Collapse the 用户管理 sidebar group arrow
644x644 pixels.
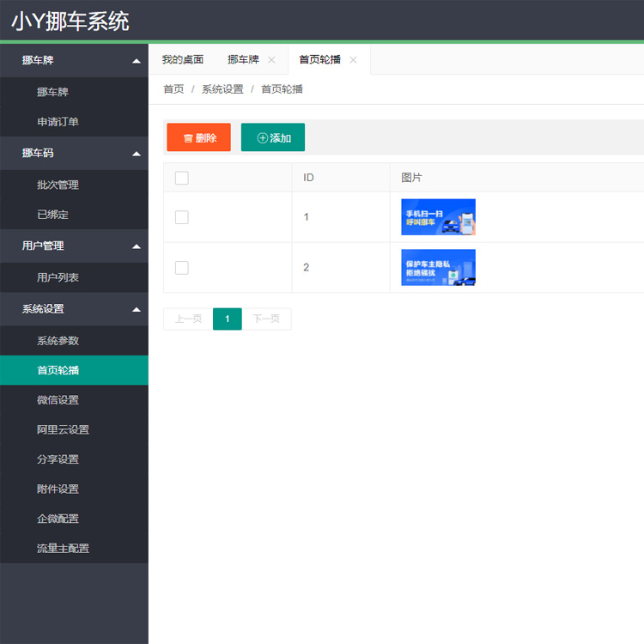[137, 246]
